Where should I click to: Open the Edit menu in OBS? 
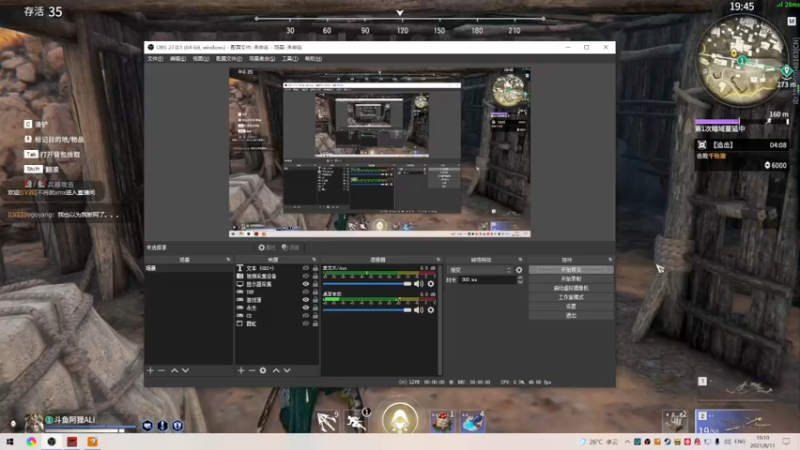[178, 59]
